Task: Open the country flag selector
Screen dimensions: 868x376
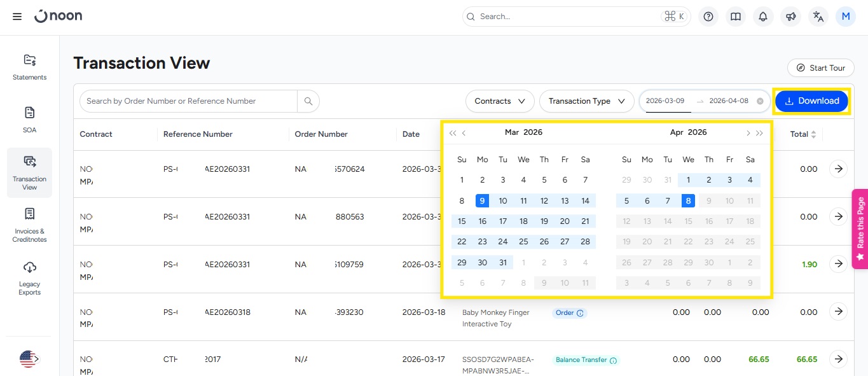Action: coord(29,359)
